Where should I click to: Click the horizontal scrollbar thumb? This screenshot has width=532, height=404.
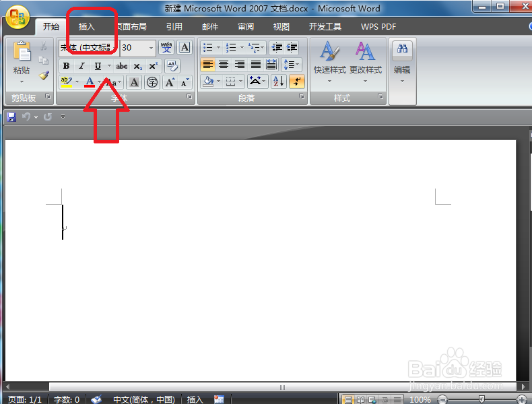(x=282, y=387)
